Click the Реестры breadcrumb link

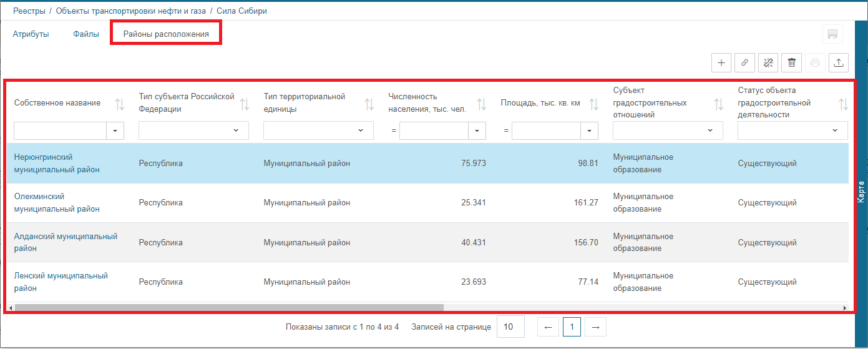[x=29, y=11]
